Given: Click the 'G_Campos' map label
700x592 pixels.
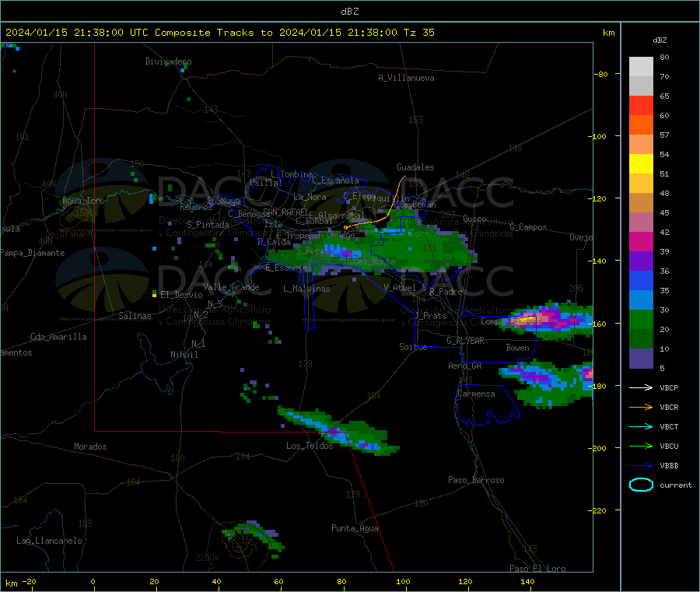Looking at the screenshot, I should point(528,227).
